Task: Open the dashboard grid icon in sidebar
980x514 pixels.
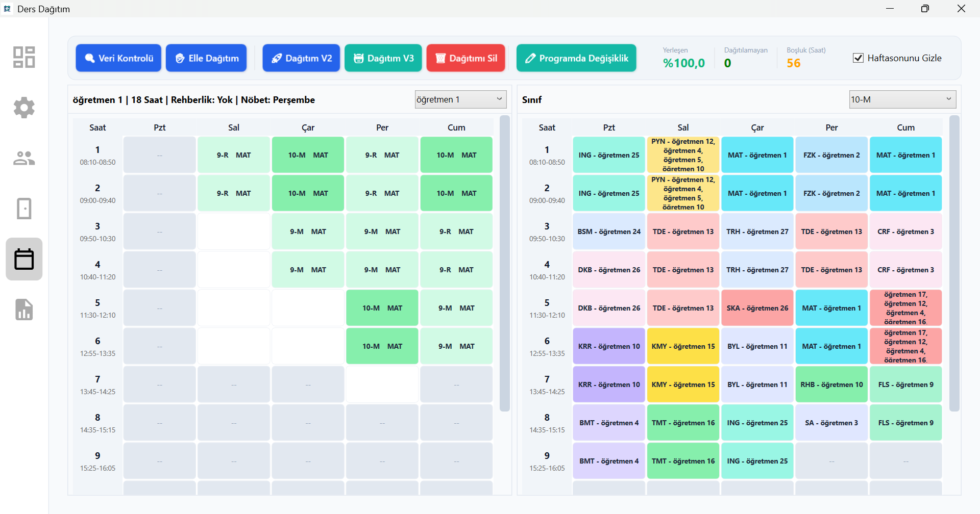Action: [24, 57]
